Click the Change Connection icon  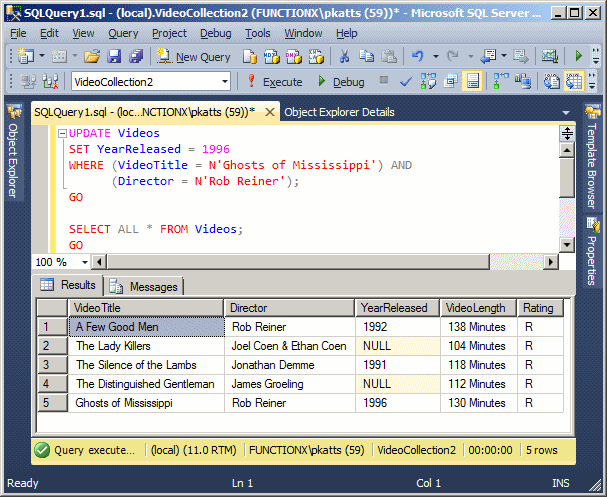50,82
